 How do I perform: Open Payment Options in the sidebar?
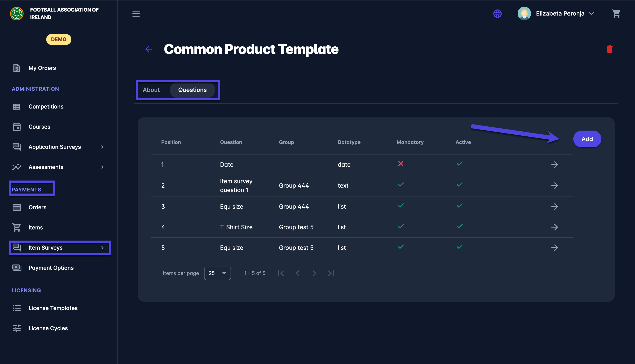(x=51, y=268)
